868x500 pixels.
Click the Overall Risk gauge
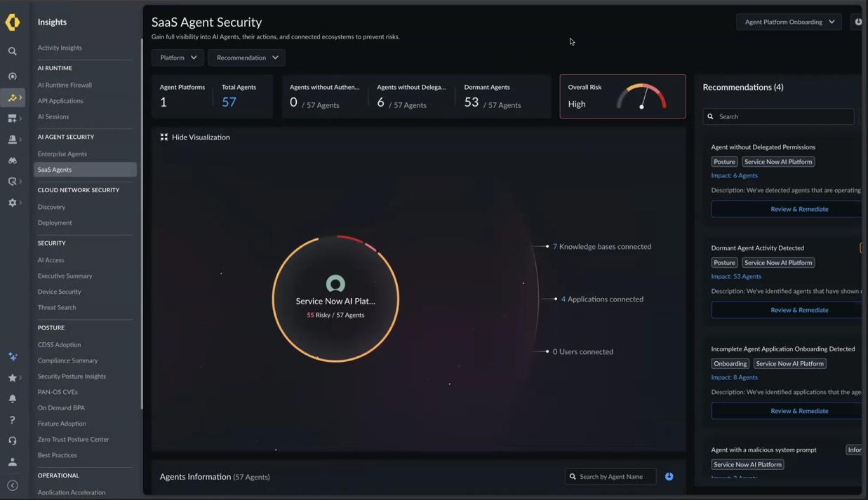pyautogui.click(x=641, y=97)
